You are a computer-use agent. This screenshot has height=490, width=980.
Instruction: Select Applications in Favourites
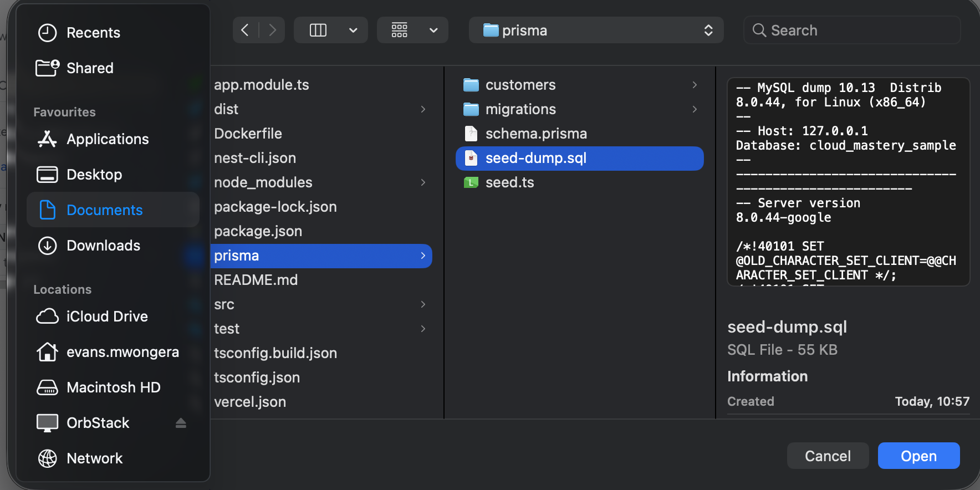tap(108, 139)
